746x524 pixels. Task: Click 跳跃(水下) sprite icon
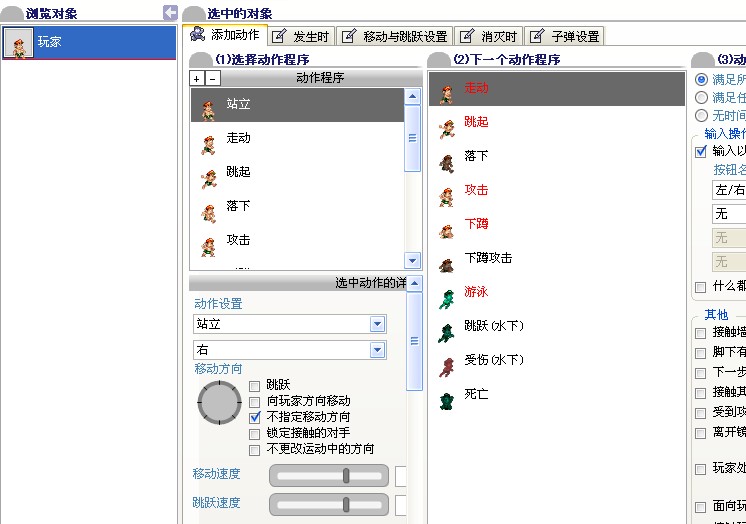tap(446, 333)
